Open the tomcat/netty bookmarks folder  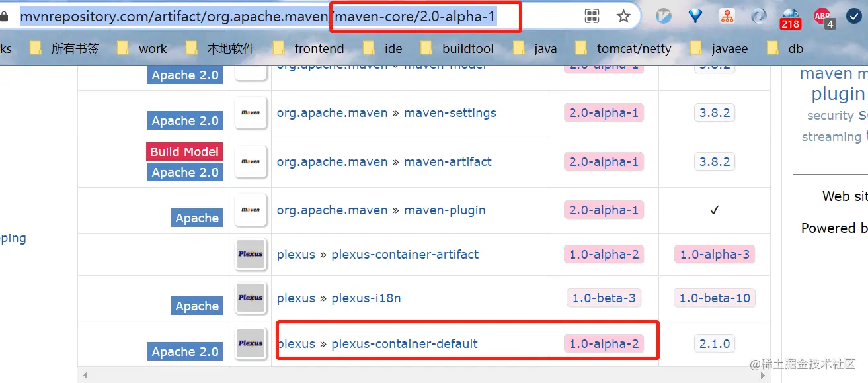point(623,48)
